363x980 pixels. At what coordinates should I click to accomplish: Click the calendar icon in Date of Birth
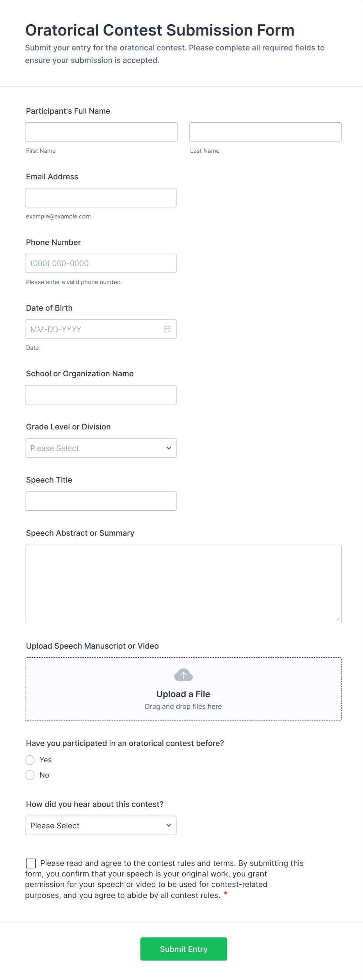(167, 329)
